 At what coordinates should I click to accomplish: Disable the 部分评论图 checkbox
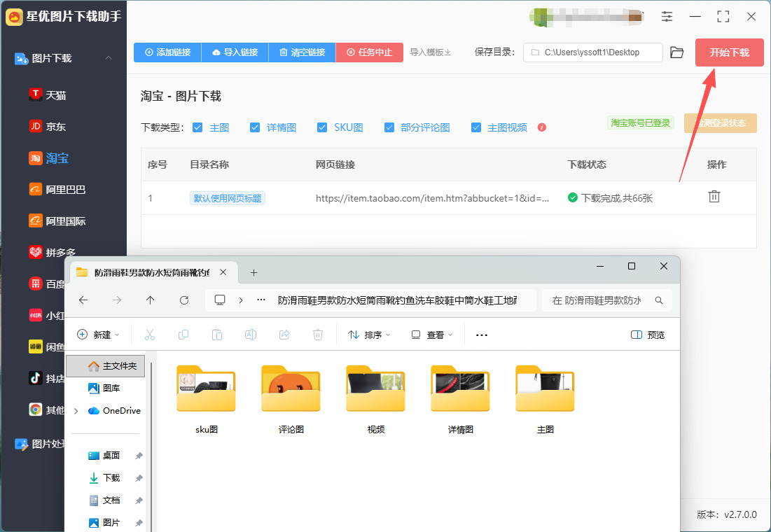pyautogui.click(x=389, y=127)
